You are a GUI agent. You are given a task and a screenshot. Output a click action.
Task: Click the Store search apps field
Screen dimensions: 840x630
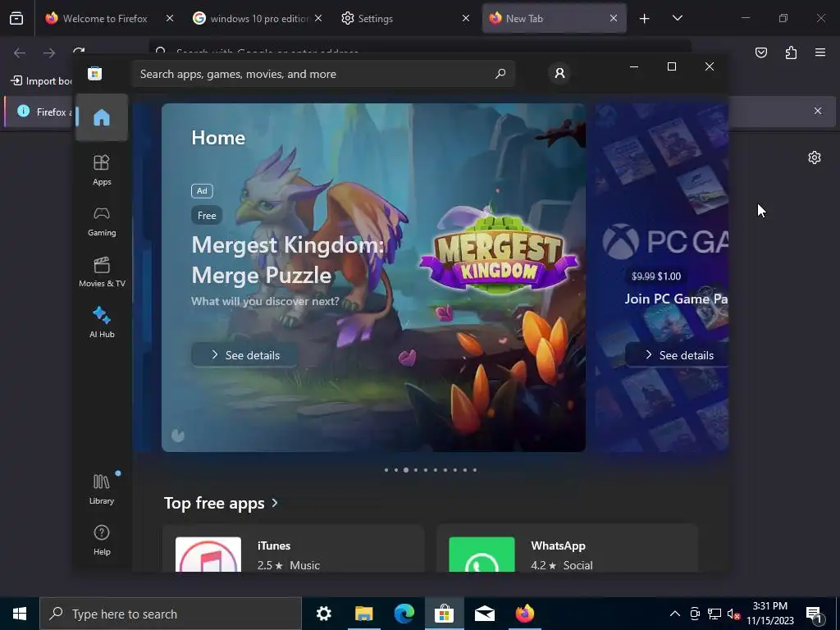(323, 74)
